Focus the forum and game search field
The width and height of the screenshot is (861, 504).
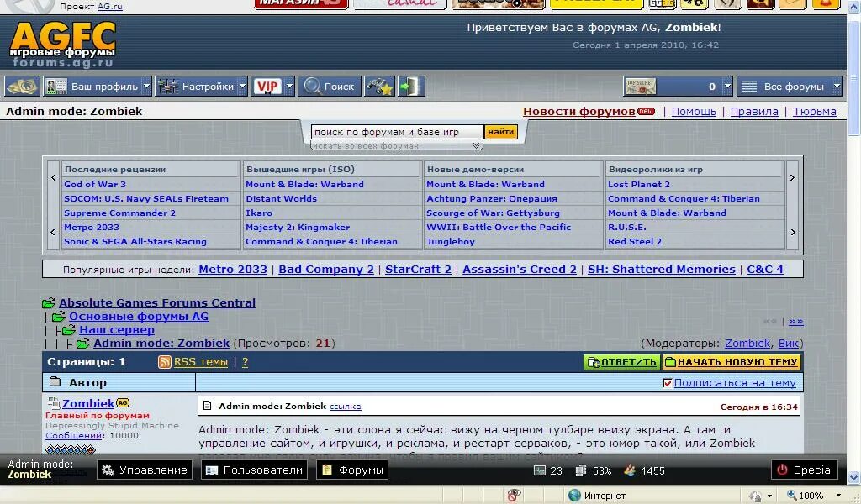[x=397, y=132]
